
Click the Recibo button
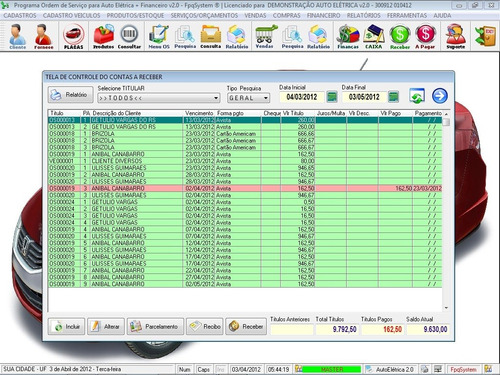point(205,326)
